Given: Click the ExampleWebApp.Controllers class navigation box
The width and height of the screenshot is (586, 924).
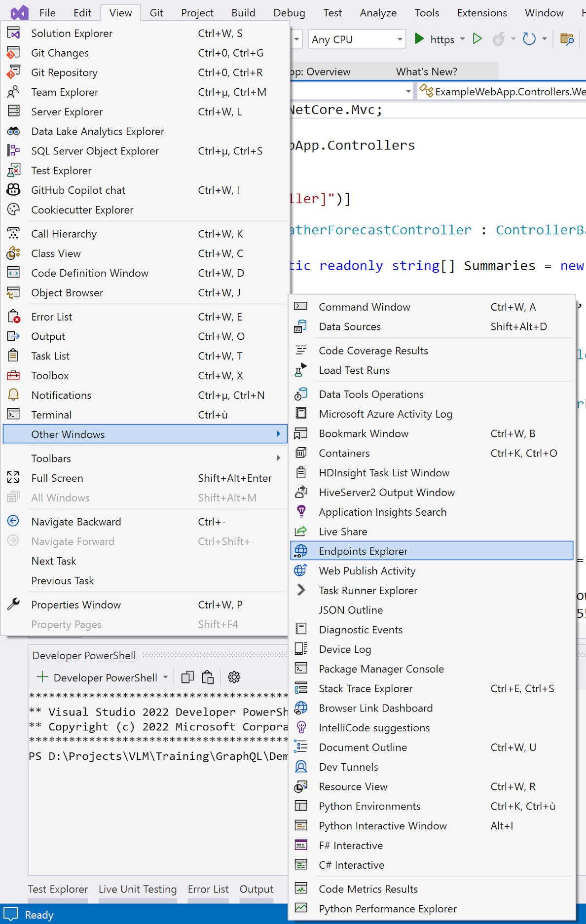Looking at the screenshot, I should 502,92.
